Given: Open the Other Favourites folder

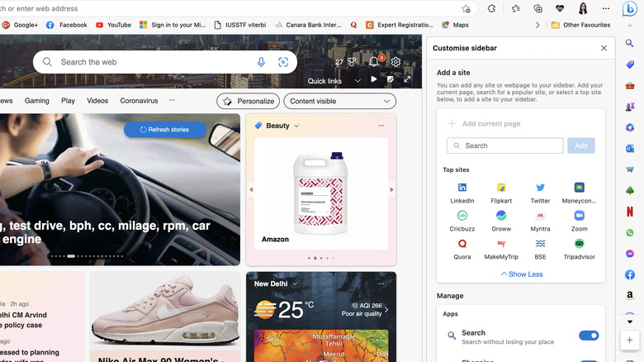Looking at the screenshot, I should click(580, 25).
